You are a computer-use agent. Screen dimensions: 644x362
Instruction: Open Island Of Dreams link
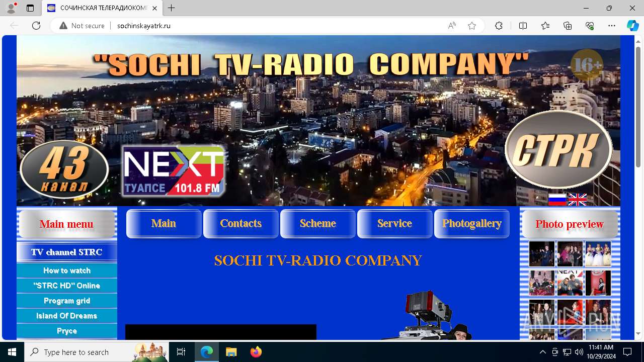67,316
